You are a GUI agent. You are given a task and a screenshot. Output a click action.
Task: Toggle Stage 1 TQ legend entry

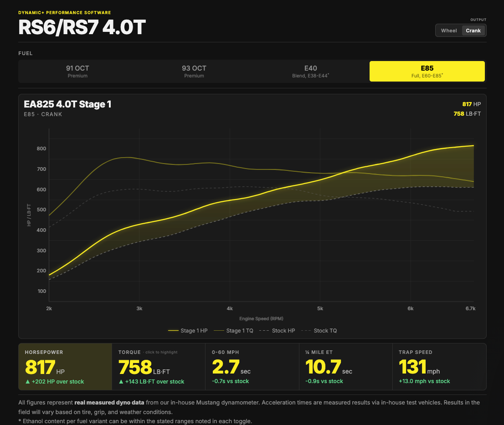pyautogui.click(x=234, y=331)
